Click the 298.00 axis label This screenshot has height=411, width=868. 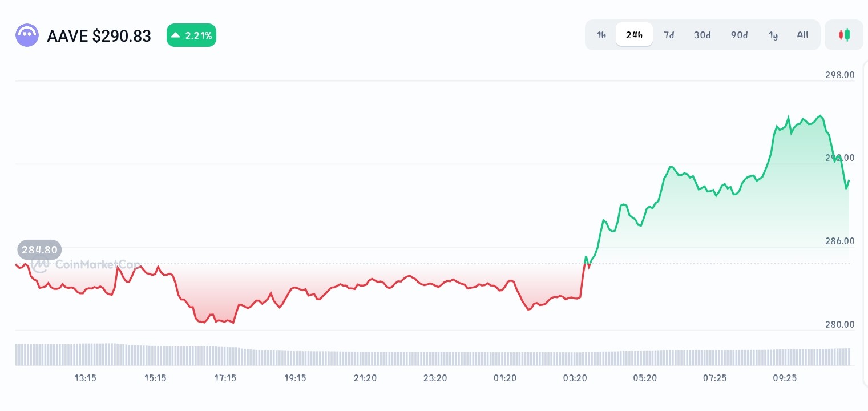point(839,75)
